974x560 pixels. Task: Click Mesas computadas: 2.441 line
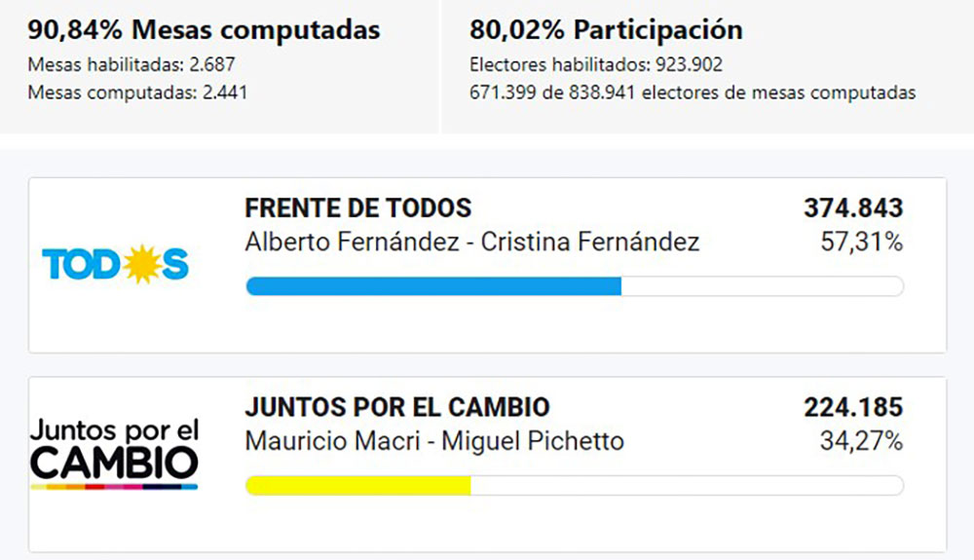[137, 93]
